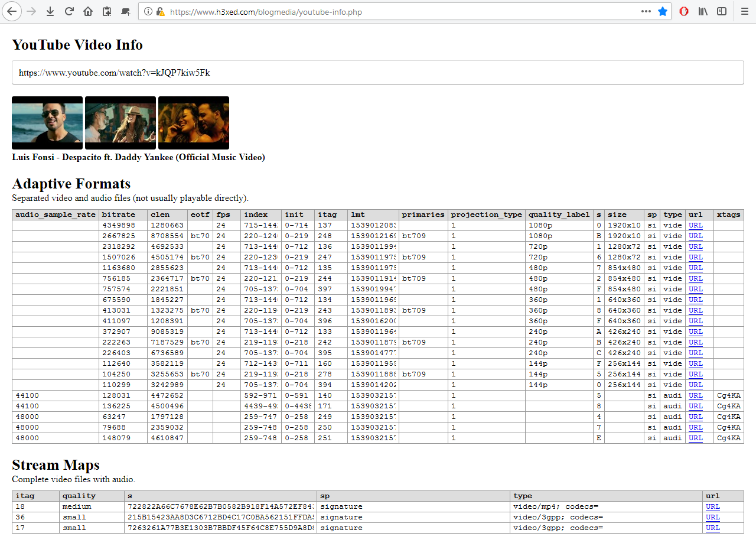Open URL link for itag 134 row

696,300
